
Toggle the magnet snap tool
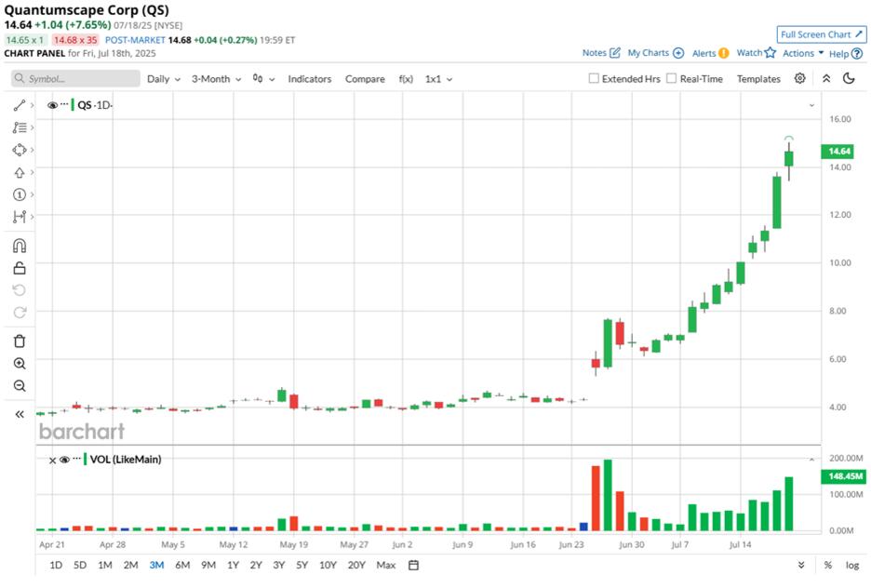pos(20,246)
